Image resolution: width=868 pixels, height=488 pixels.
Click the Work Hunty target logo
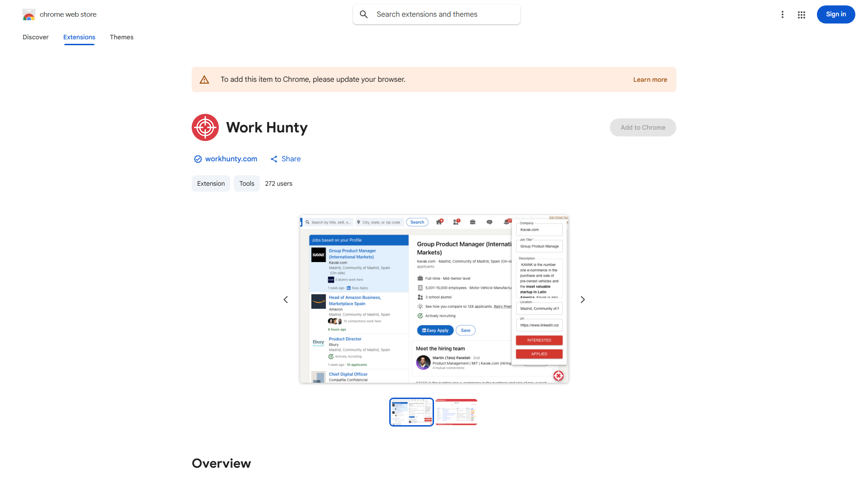point(205,127)
